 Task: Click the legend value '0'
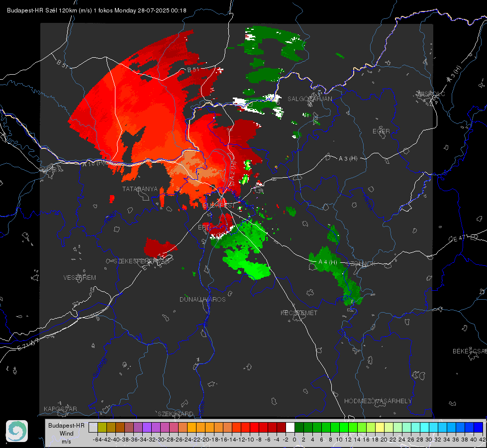click(x=294, y=440)
